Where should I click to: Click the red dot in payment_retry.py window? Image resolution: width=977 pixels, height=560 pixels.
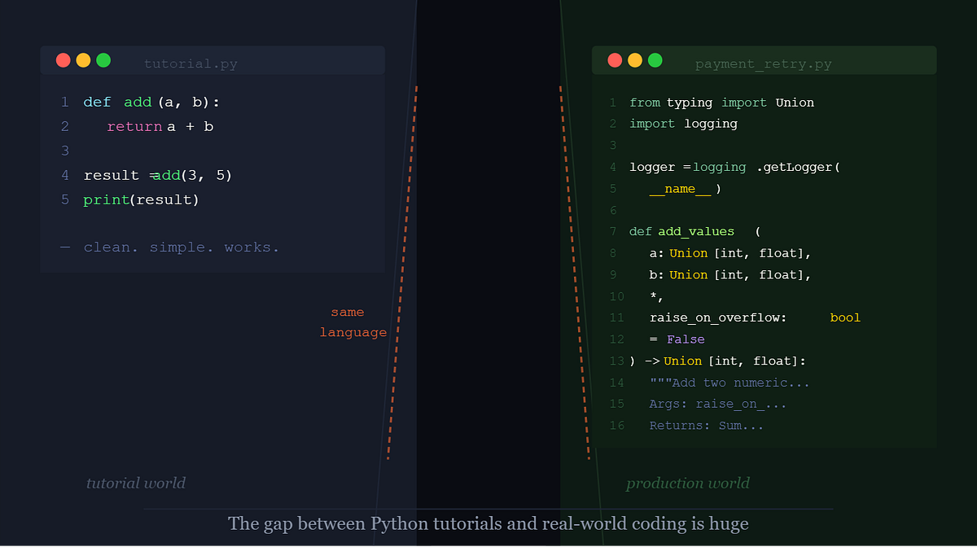tap(615, 60)
